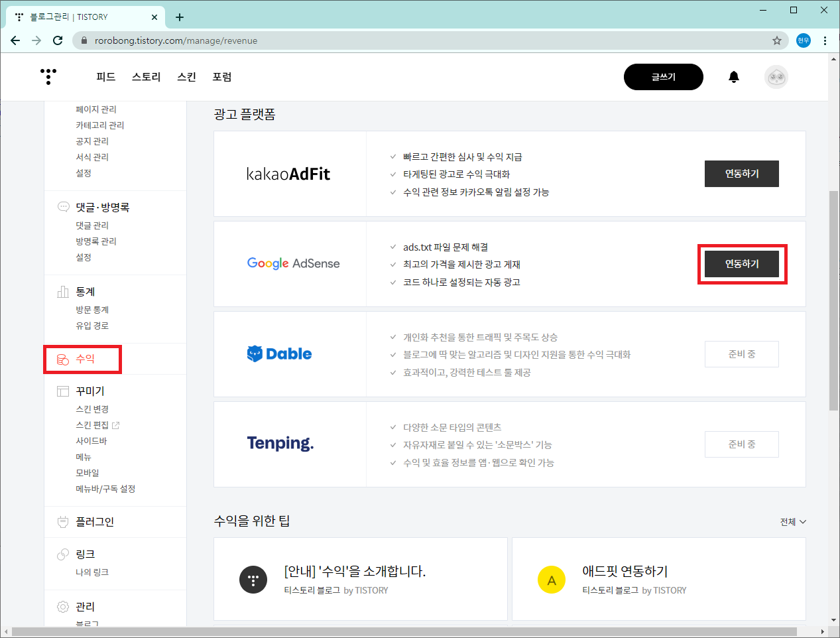Viewport: 840px width, 638px height.
Task: Open the 스킨 menu in top navigation
Action: (187, 77)
